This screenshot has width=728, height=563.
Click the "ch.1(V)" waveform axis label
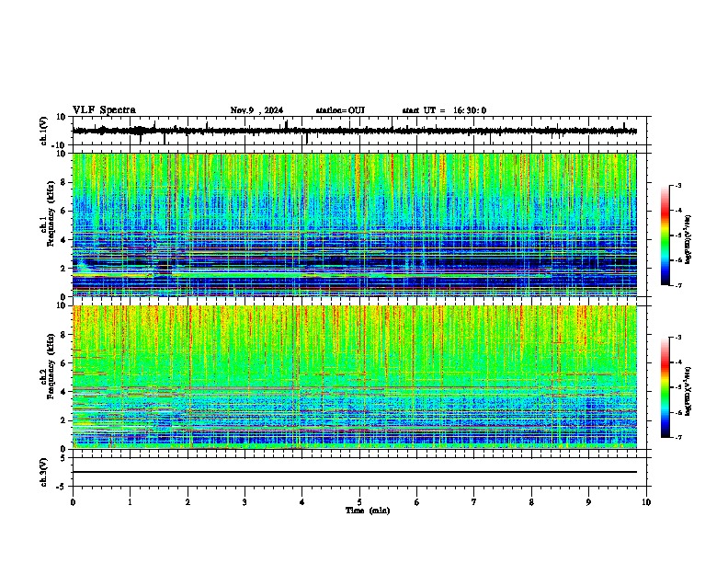pyautogui.click(x=44, y=131)
